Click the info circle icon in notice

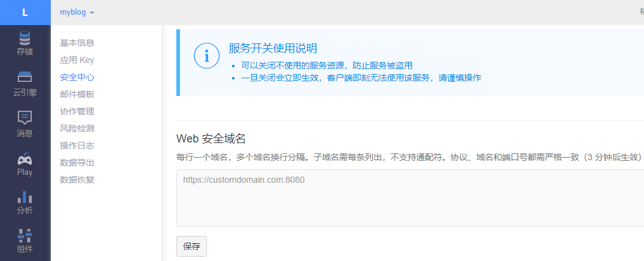pyautogui.click(x=206, y=56)
